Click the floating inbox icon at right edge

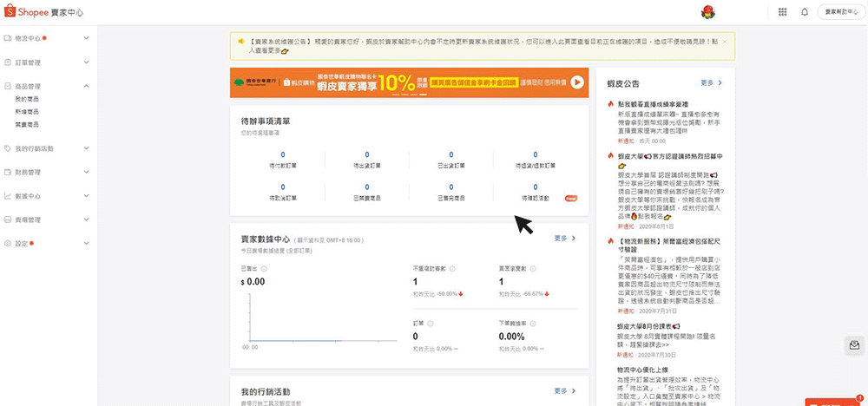click(854, 345)
